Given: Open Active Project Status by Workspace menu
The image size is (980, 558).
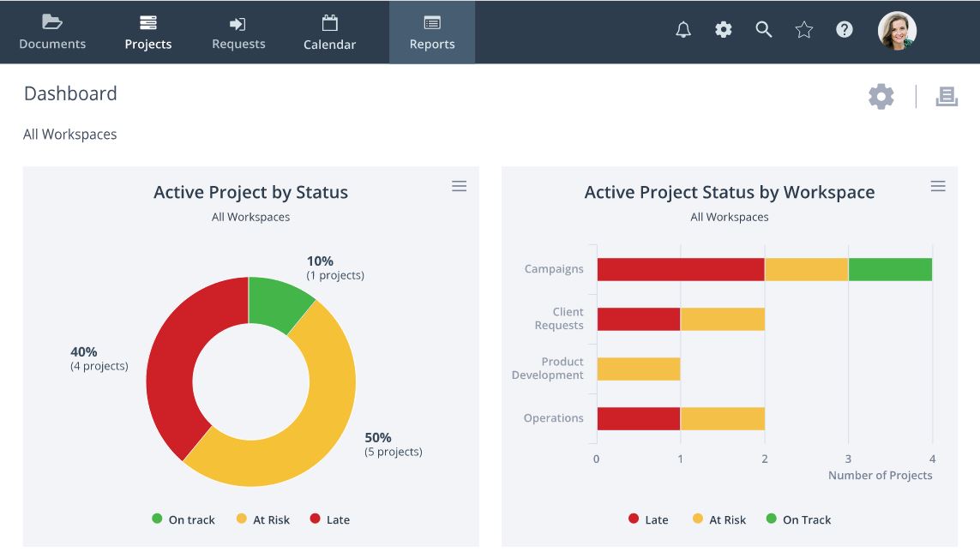Looking at the screenshot, I should (938, 186).
